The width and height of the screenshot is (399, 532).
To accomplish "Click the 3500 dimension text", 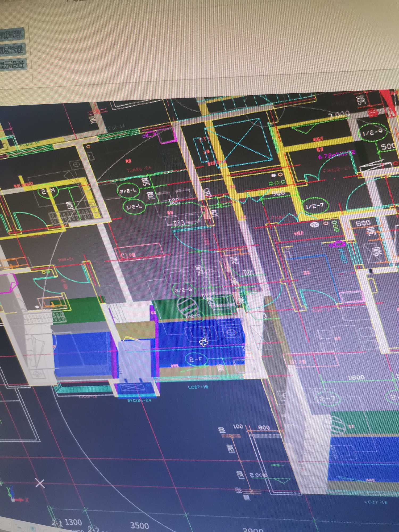I will coord(139,525).
